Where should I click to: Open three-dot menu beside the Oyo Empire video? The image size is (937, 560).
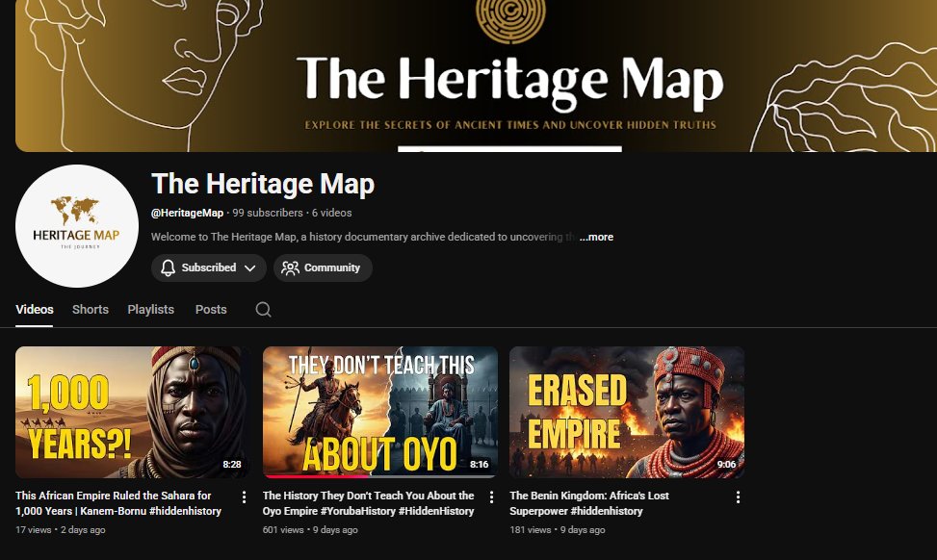click(491, 496)
